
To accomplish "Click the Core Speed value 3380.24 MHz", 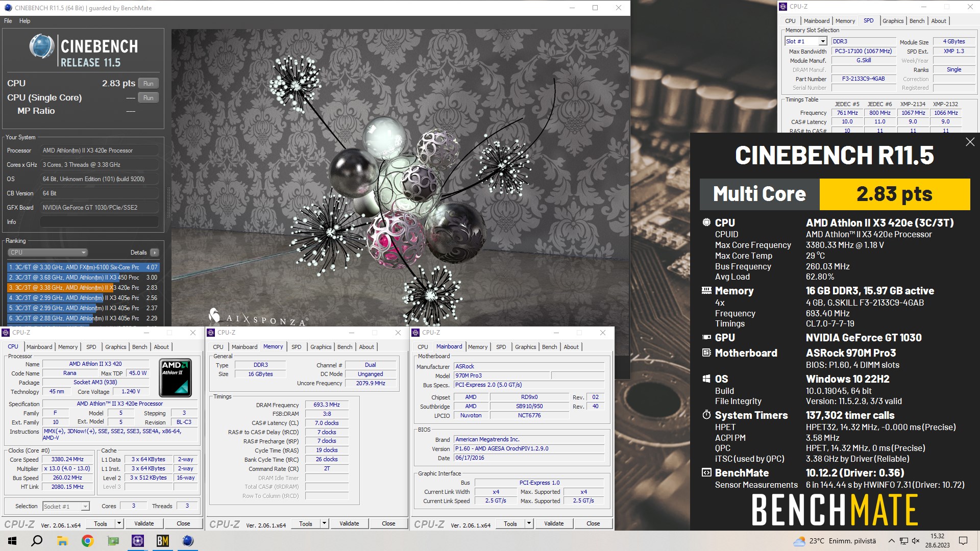I will pyautogui.click(x=67, y=459).
